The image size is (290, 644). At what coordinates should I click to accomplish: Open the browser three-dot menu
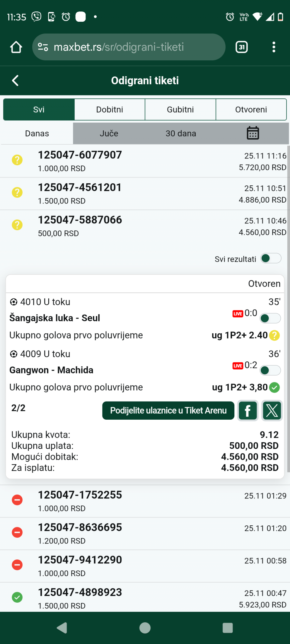(274, 47)
